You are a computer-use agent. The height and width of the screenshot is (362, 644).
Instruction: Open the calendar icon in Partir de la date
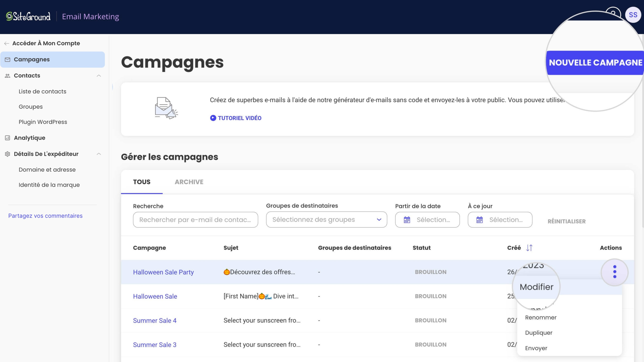coord(407,220)
